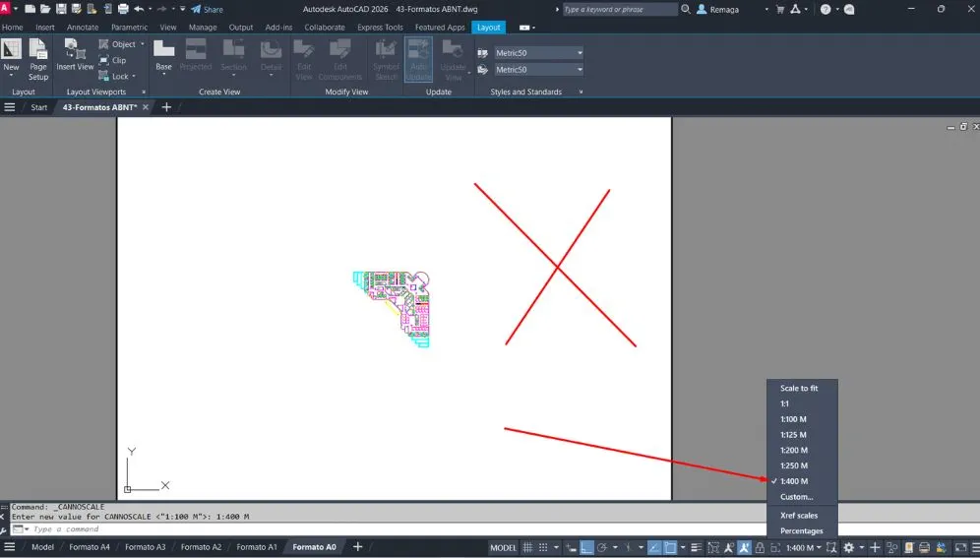Click the command line input field
The image size is (980, 558).
[246, 529]
